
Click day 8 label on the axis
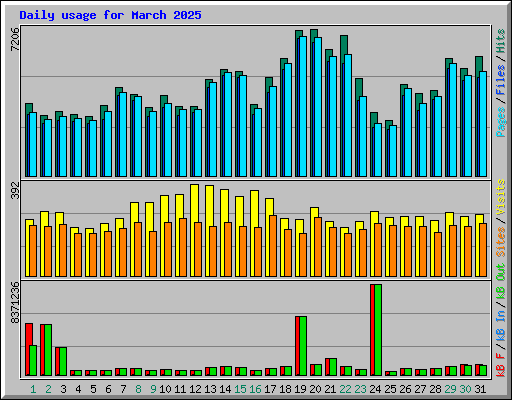tap(138, 389)
